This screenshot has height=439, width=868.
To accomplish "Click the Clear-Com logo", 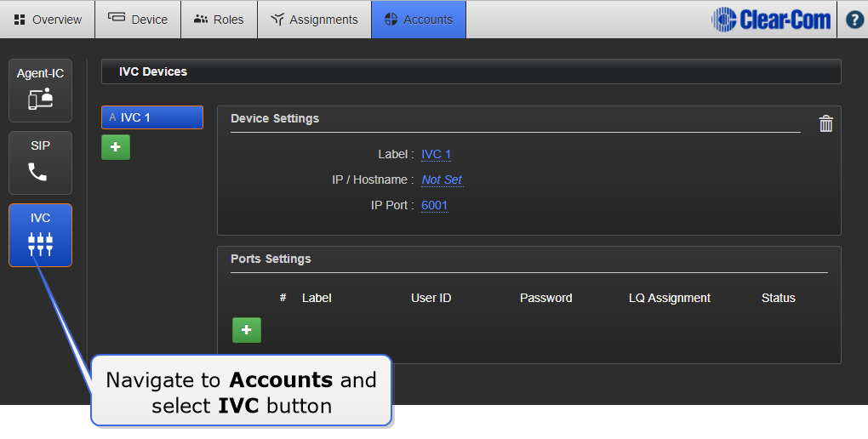I will (771, 20).
